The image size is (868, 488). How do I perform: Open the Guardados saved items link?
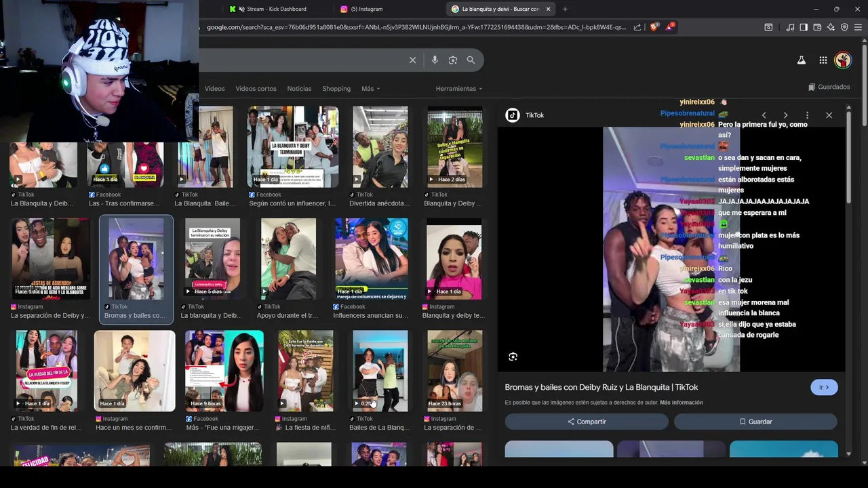tap(829, 87)
